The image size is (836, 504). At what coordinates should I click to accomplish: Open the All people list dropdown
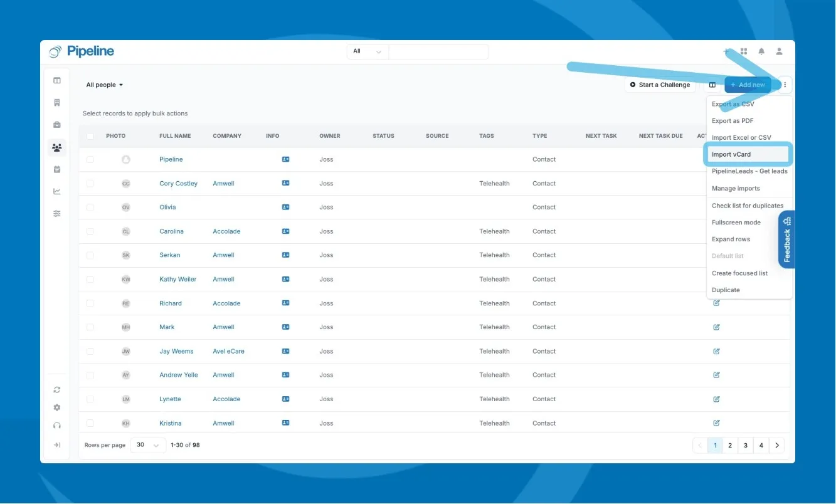105,85
